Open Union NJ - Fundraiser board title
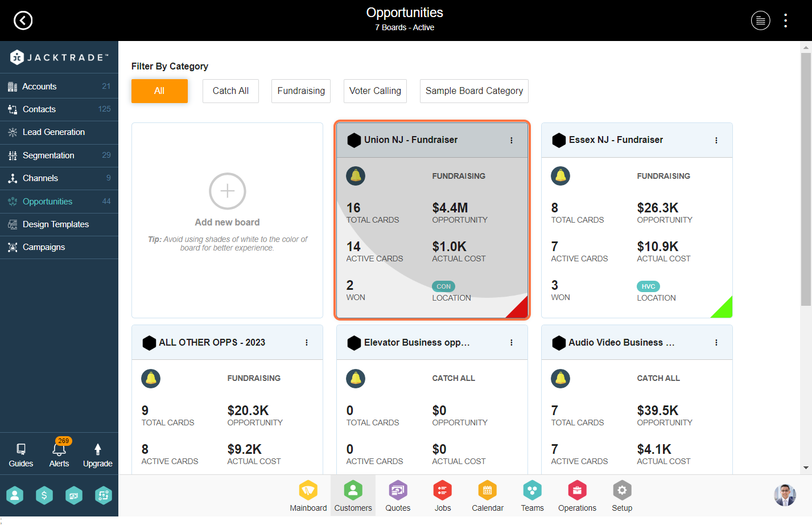 pos(411,140)
